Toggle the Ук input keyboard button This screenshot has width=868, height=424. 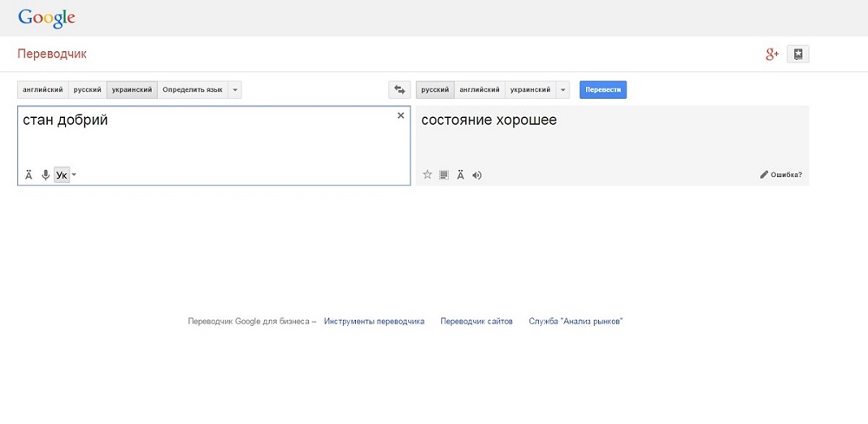click(61, 175)
